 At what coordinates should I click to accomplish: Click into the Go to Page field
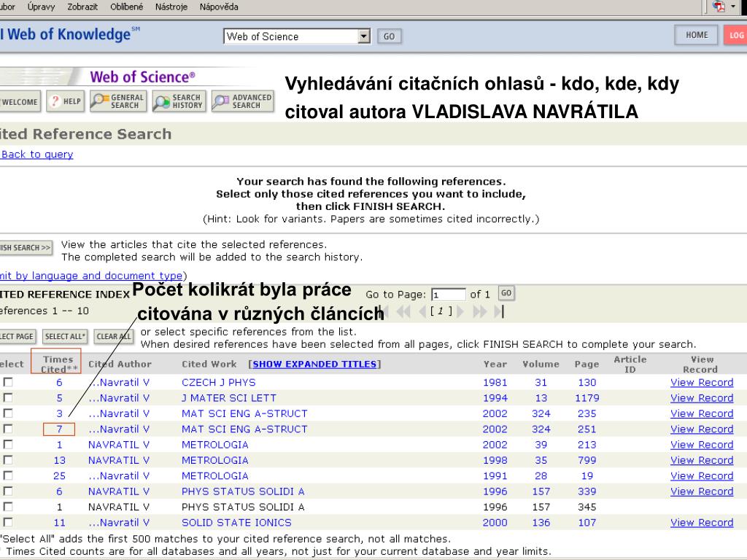tap(448, 295)
